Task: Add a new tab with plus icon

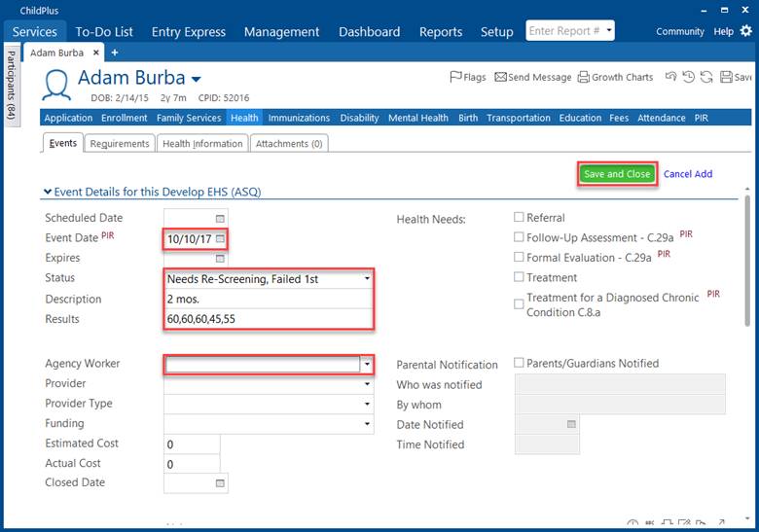Action: click(114, 53)
